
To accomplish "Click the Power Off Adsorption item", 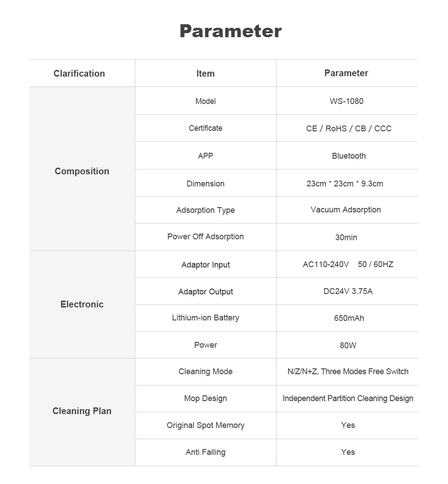I will tap(205, 237).
